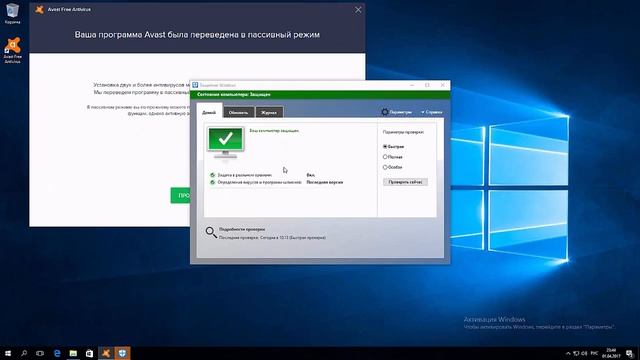Open the Avast Free Antivirus desktop shortcut
This screenshot has width=640, height=360.
pyautogui.click(x=13, y=50)
